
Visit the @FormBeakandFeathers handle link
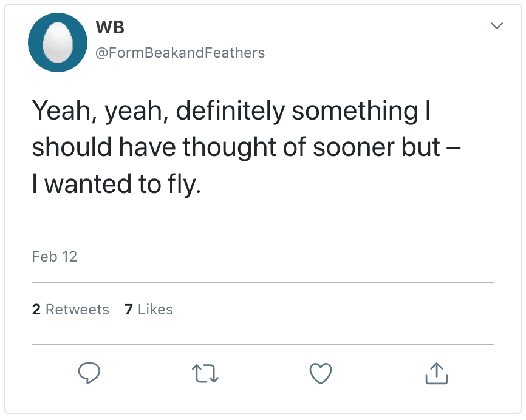(180, 53)
